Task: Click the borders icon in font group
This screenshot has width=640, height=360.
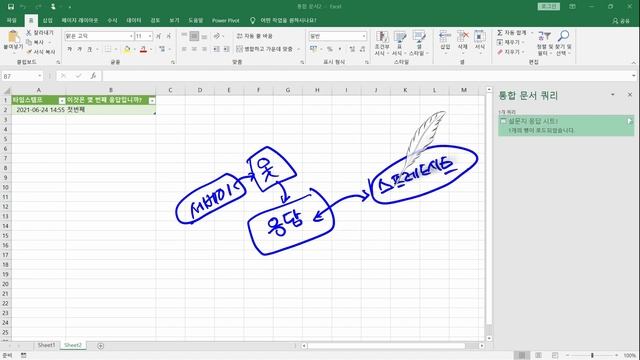Action: click(x=108, y=49)
